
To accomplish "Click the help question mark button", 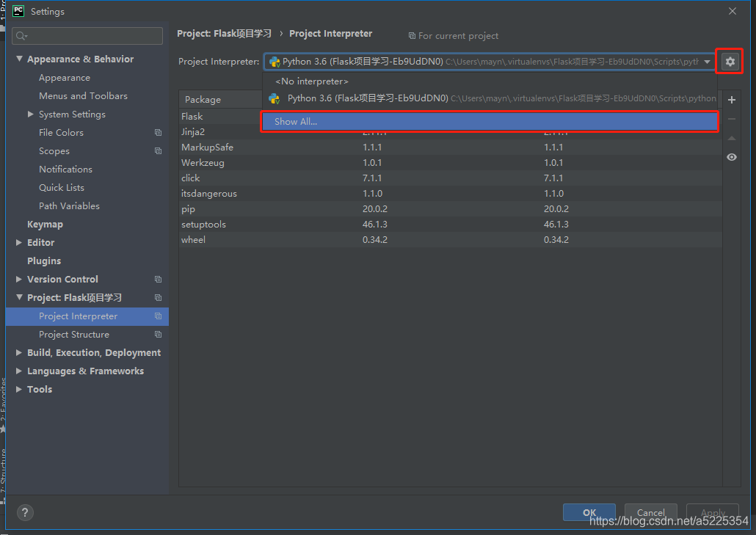I will (x=25, y=512).
